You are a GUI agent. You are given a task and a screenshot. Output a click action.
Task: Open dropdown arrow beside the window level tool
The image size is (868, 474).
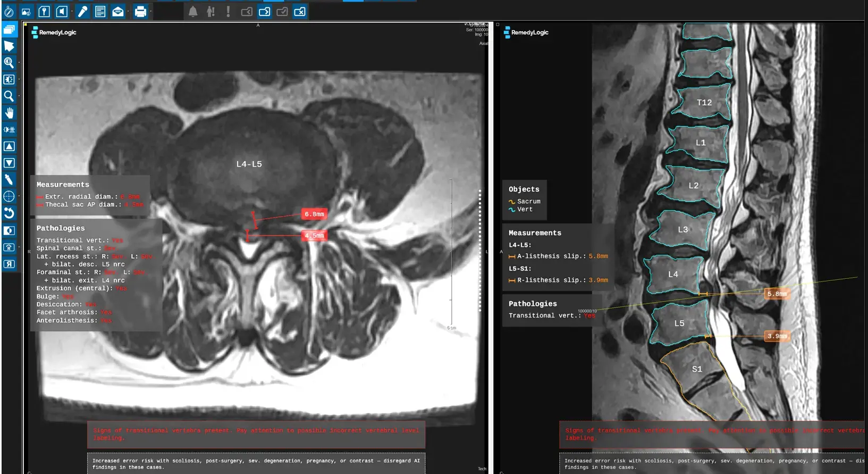point(19,79)
